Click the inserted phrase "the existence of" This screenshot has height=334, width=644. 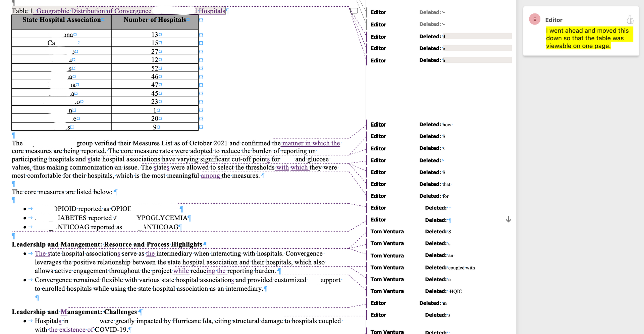71,330
